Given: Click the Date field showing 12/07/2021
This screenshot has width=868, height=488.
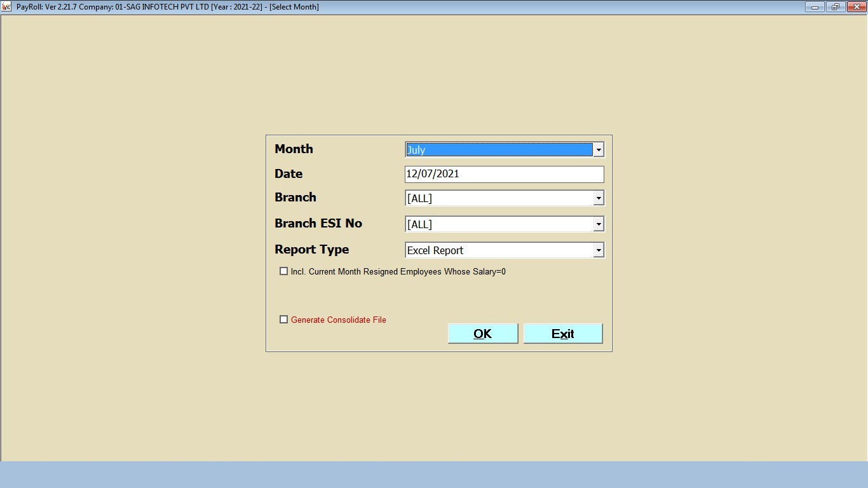Looking at the screenshot, I should click(x=503, y=174).
